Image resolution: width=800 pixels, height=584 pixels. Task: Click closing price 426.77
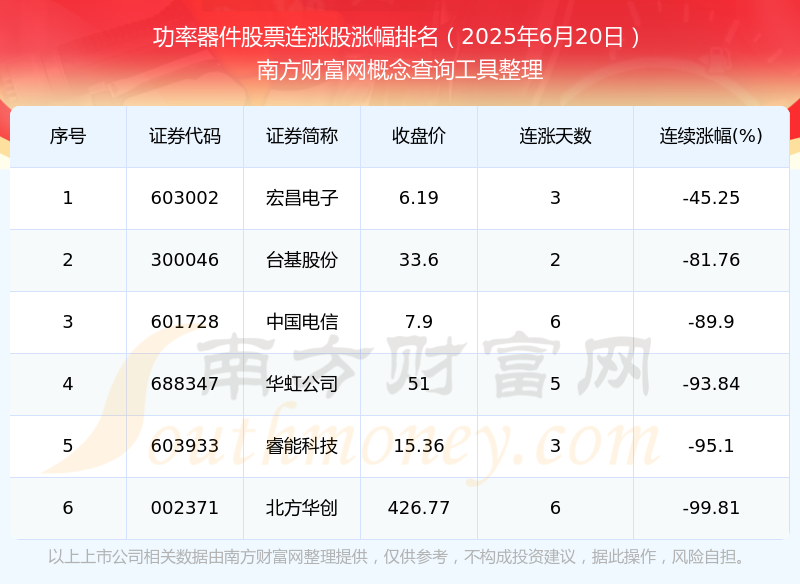click(x=419, y=508)
